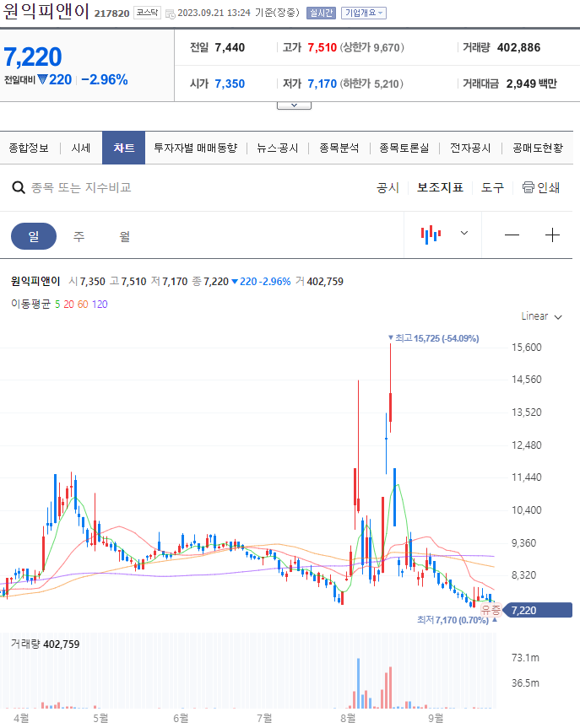
Task: Click the 8월 x-axis label
Action: pos(348,718)
